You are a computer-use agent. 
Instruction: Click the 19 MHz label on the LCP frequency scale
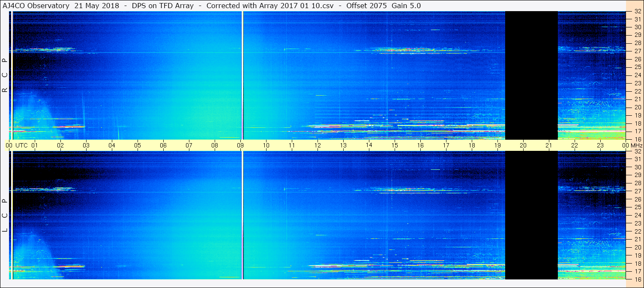637,255
